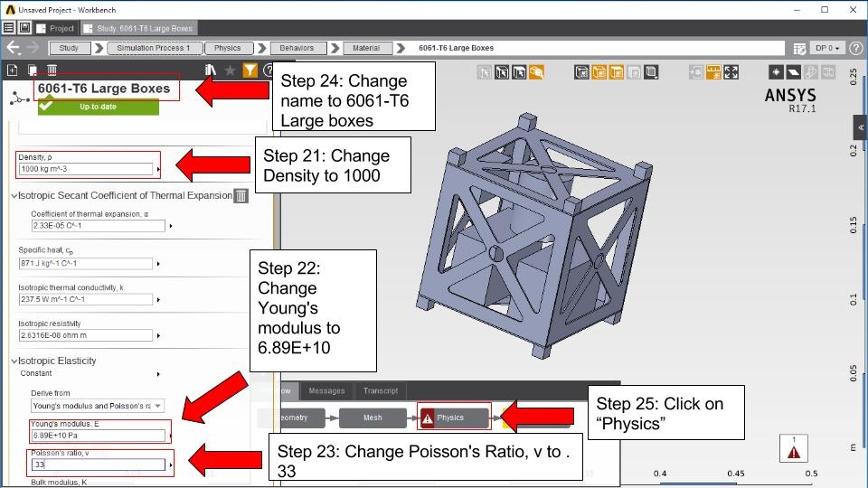The height and width of the screenshot is (488, 868).
Task: Open the Derive from dropdown
Action: (98, 406)
